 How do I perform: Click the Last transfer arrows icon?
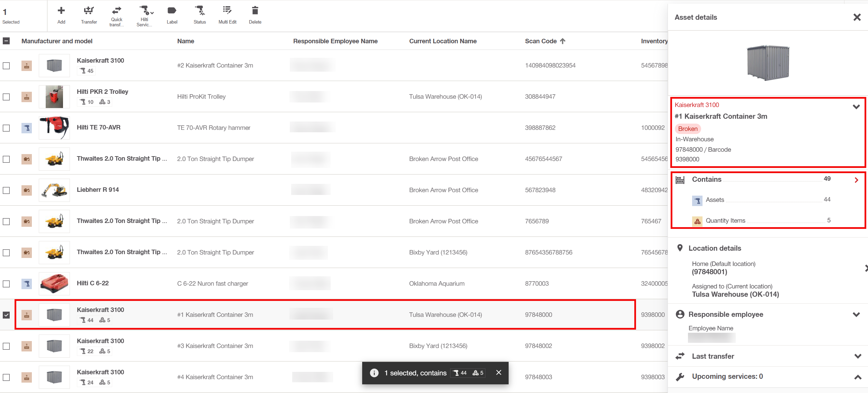(x=680, y=356)
